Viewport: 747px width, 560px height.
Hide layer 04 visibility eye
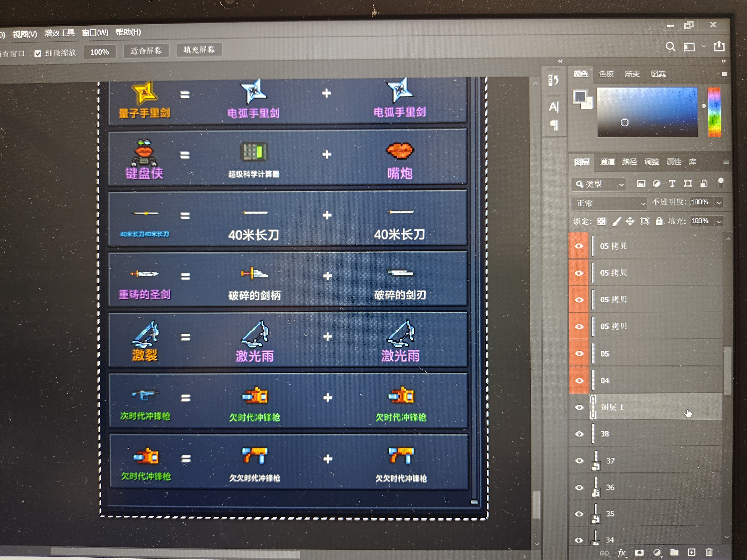point(579,380)
